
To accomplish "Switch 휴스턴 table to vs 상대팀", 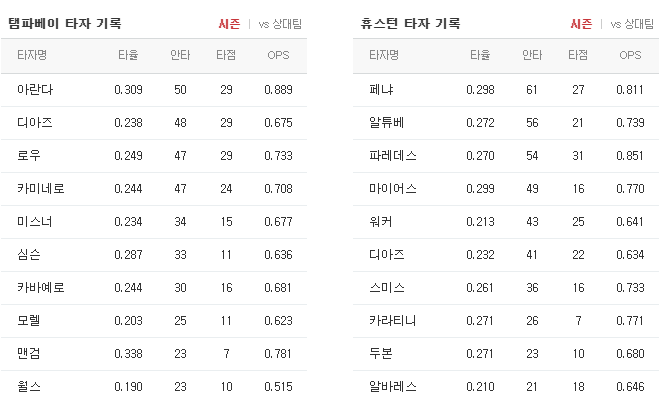I will tap(632, 24).
